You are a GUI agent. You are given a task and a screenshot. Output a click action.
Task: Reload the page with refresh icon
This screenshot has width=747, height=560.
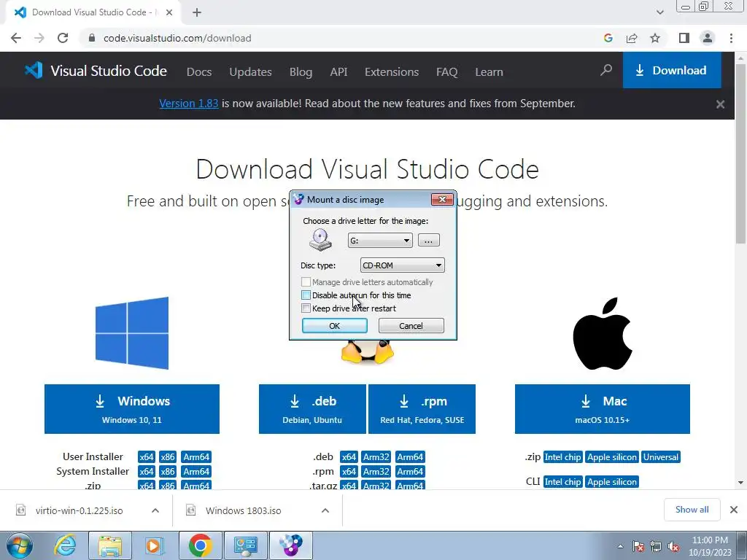tap(63, 38)
